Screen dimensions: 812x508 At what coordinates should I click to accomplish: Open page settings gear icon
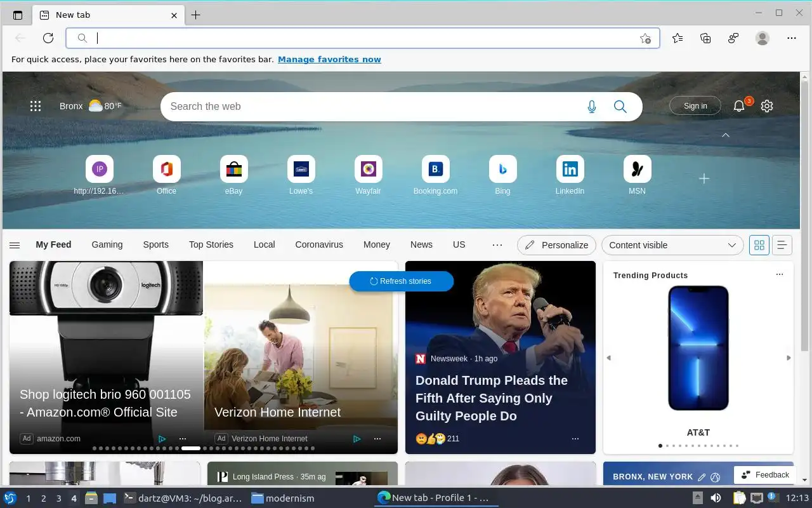point(767,106)
